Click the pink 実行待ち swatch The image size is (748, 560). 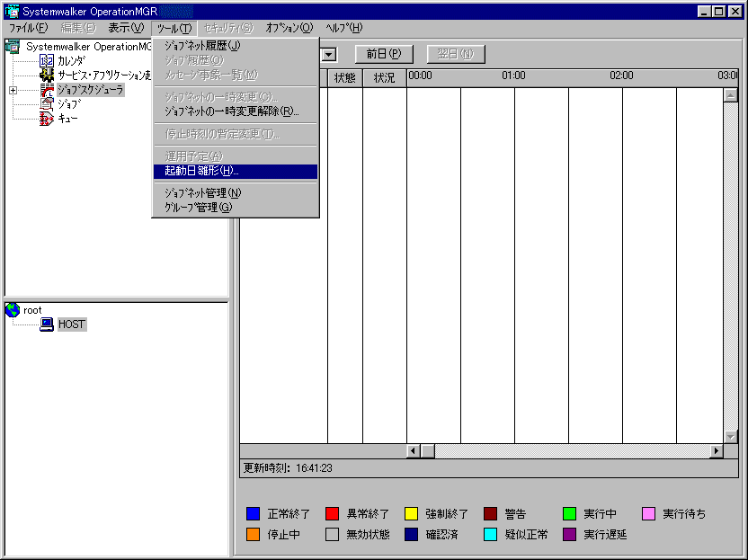point(649,514)
